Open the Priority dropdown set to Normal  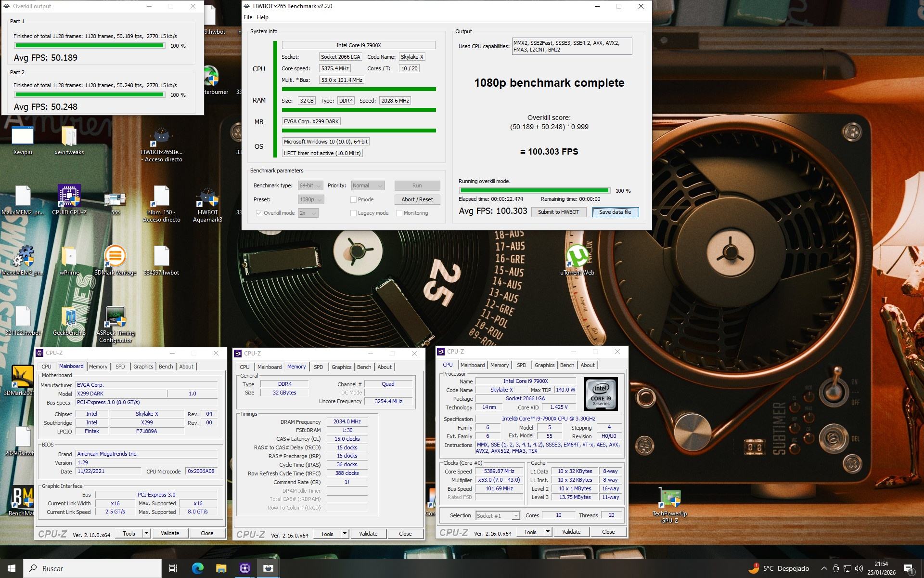(x=368, y=185)
